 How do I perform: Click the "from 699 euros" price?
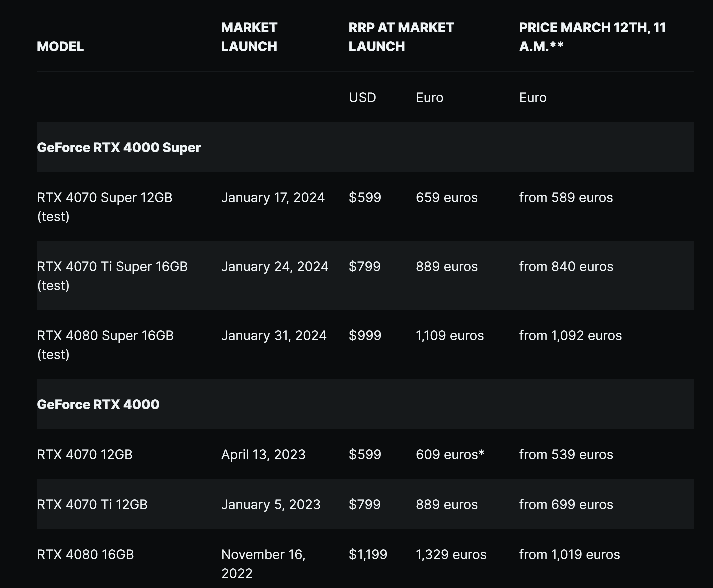tap(566, 504)
